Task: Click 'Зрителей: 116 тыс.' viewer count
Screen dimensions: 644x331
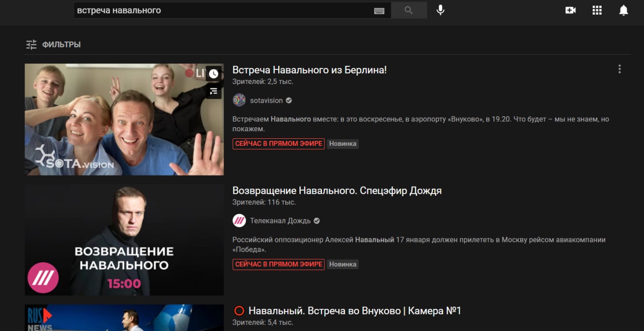Action: (x=264, y=202)
